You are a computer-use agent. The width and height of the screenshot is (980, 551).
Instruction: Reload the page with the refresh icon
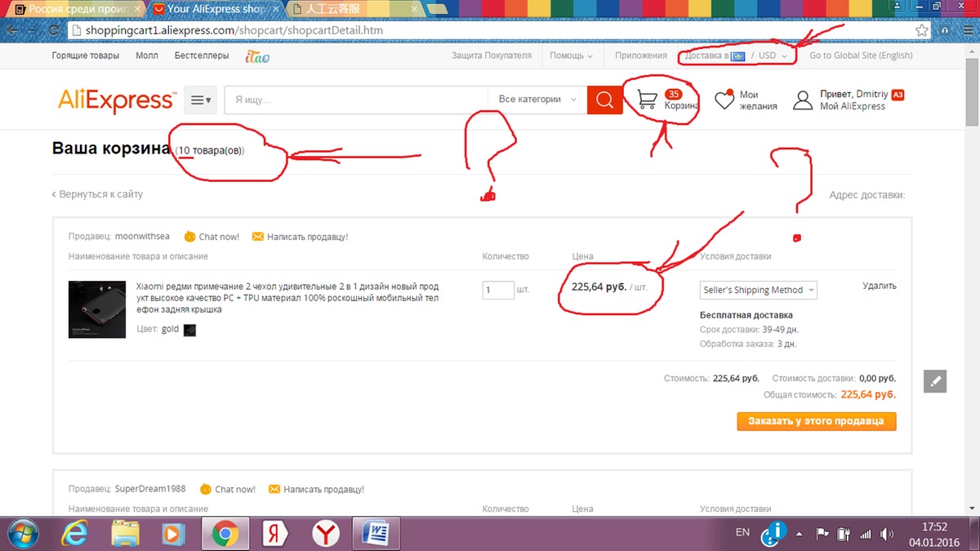(54, 30)
